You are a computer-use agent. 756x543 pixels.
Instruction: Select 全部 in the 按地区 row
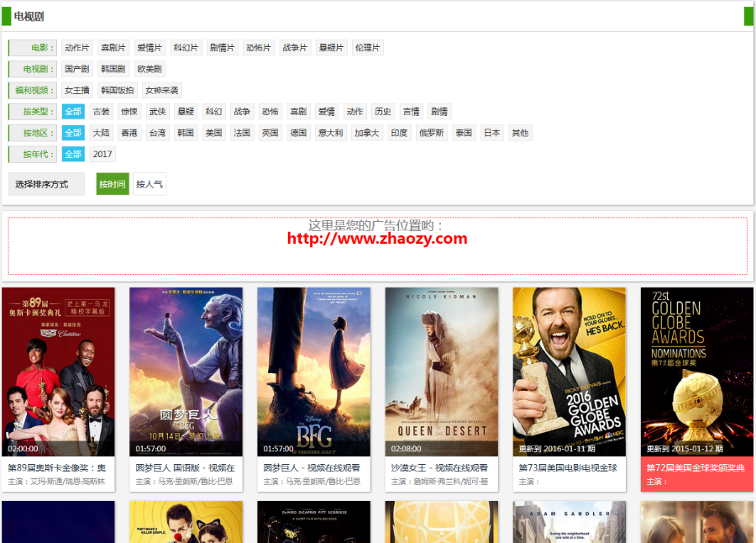pyautogui.click(x=73, y=133)
